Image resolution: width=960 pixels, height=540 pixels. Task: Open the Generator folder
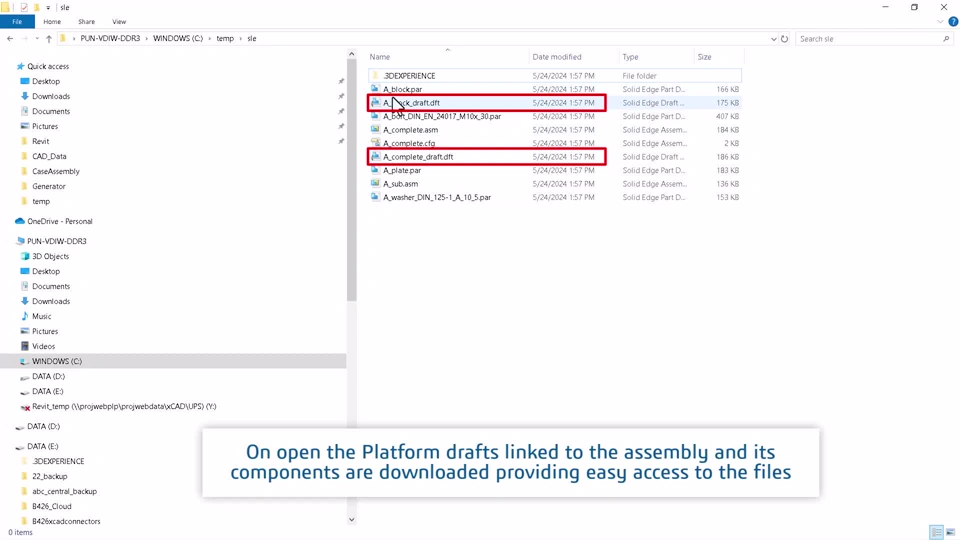(x=48, y=186)
